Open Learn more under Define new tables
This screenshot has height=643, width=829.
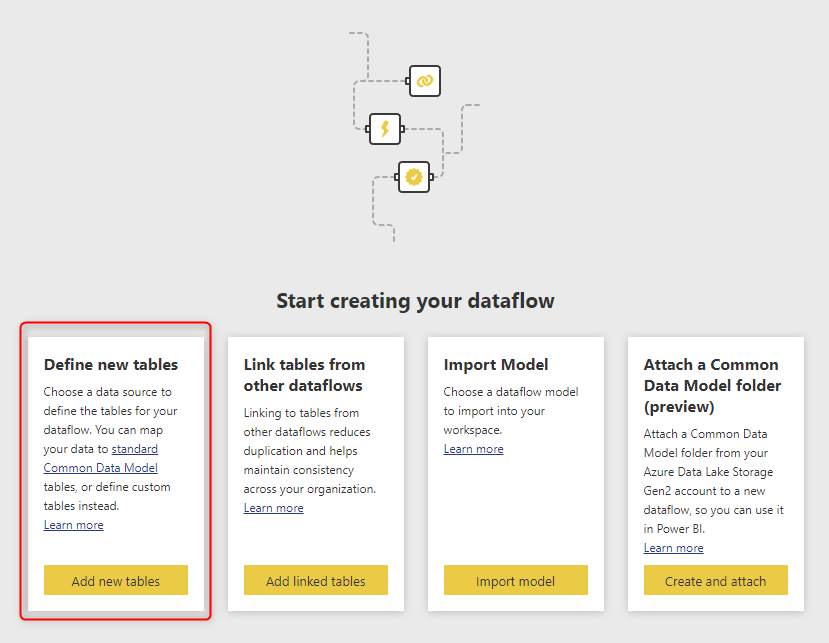point(73,525)
